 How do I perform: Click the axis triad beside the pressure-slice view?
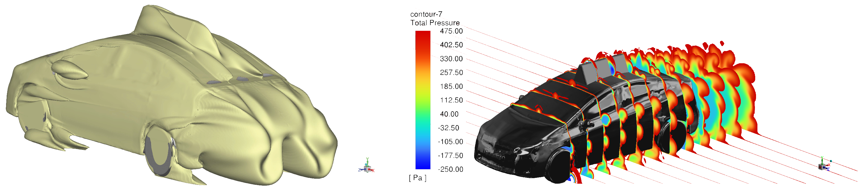pyautogui.click(x=825, y=164)
